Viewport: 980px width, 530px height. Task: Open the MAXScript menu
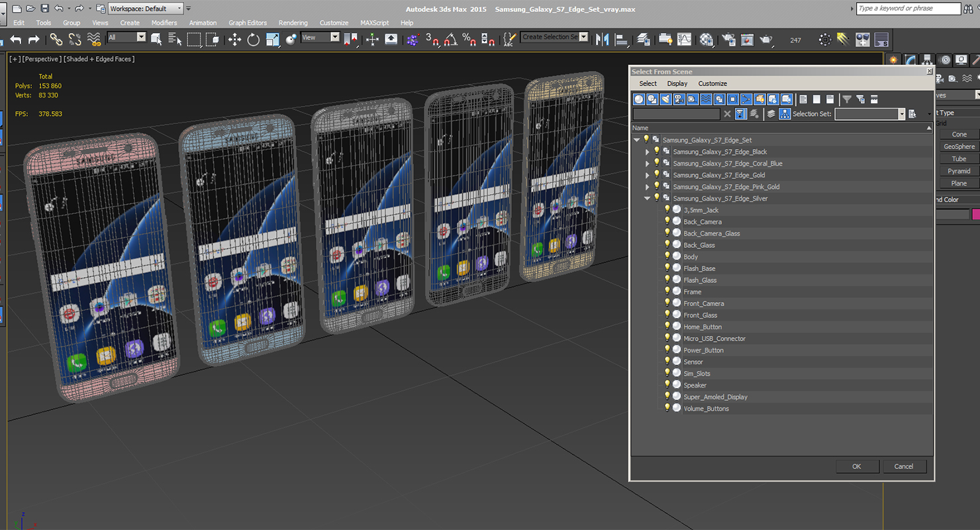[375, 23]
